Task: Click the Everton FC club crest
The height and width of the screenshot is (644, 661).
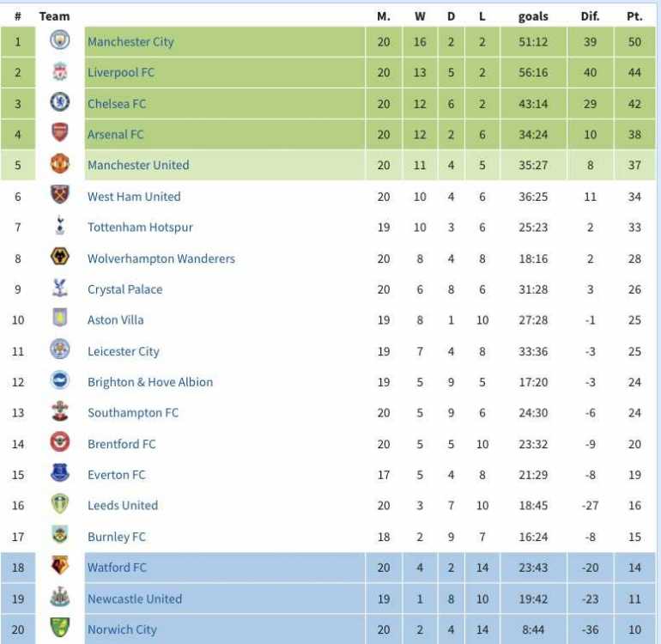Action: [x=60, y=473]
